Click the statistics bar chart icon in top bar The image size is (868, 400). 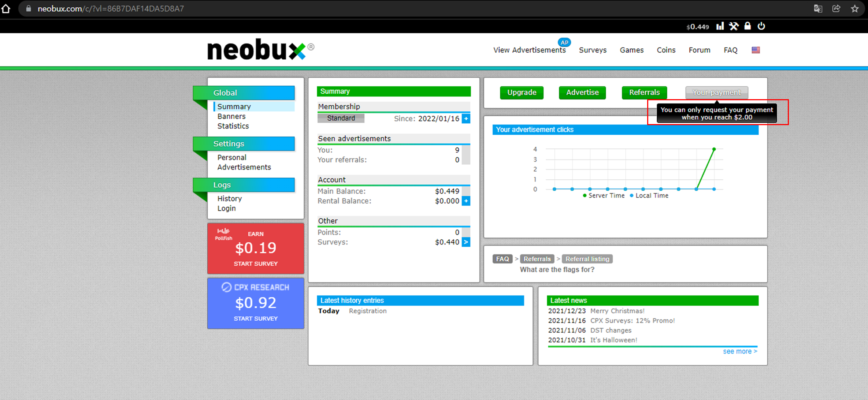pos(720,26)
